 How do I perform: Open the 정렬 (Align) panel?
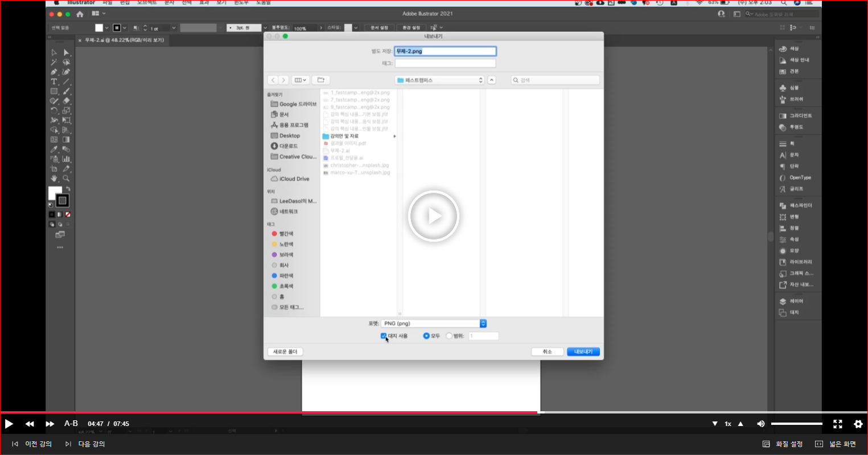(789, 228)
